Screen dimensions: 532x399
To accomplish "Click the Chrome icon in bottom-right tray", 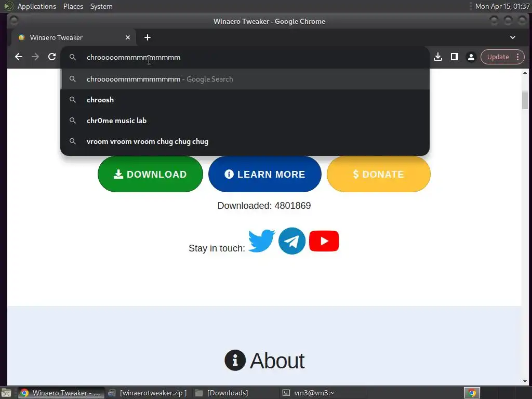I will pos(472,393).
